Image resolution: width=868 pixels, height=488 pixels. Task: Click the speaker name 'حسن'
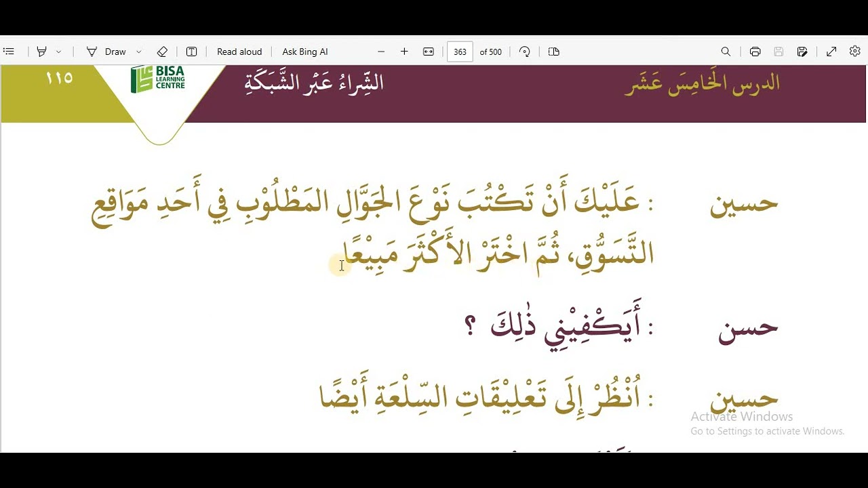[x=748, y=328]
